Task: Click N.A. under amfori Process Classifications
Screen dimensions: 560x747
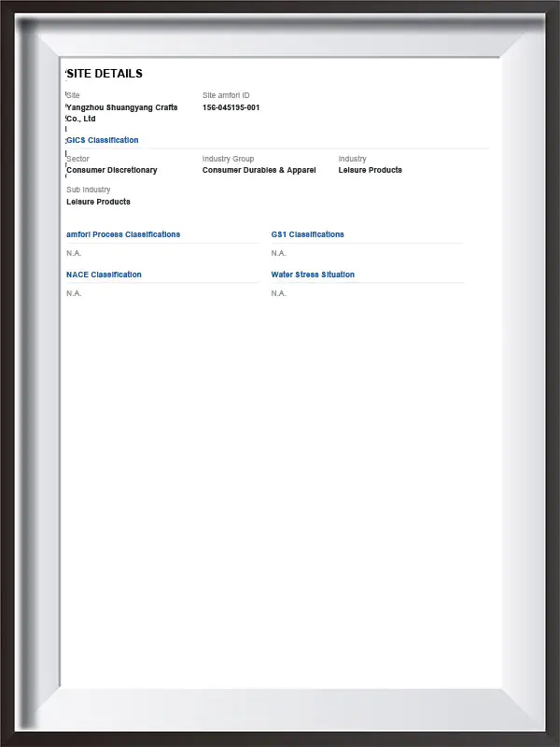Action: tap(74, 253)
